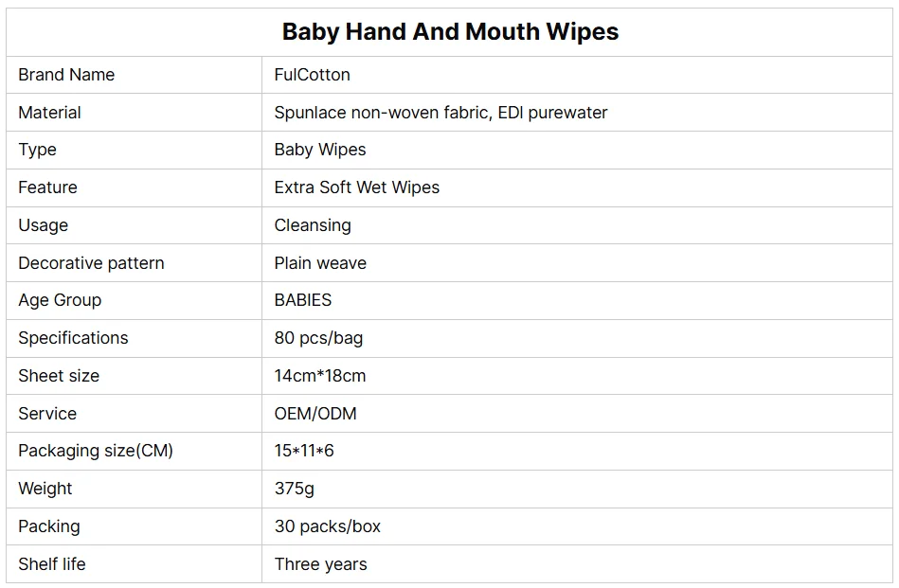This screenshot has height=588, width=899.
Task: Click the 14cm*18cm sheet size value
Action: tap(320, 376)
